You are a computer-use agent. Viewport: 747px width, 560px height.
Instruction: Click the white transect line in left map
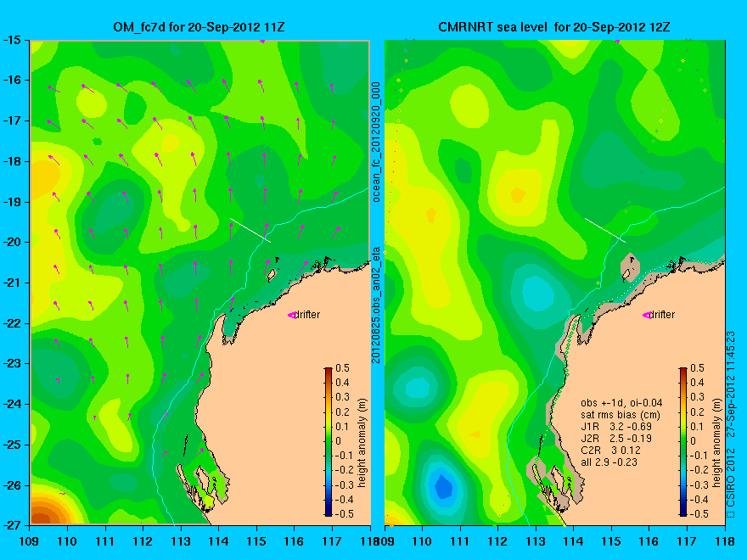click(250, 230)
